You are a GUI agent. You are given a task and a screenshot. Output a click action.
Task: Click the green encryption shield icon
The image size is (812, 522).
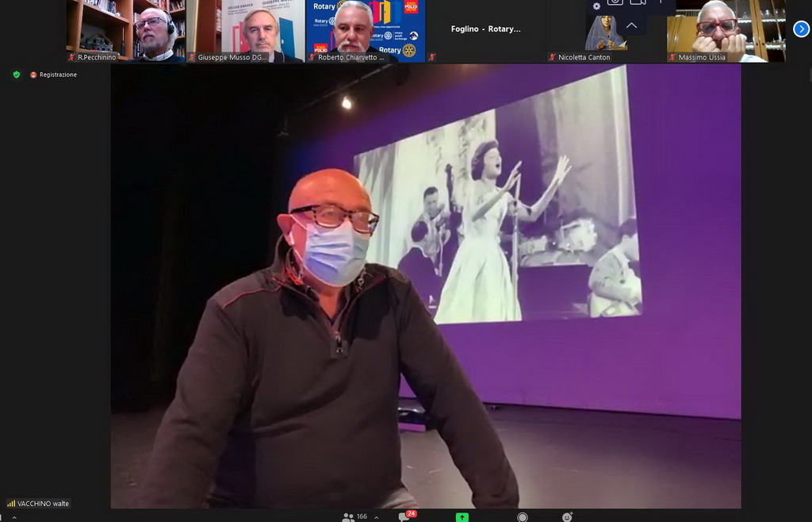[x=16, y=75]
